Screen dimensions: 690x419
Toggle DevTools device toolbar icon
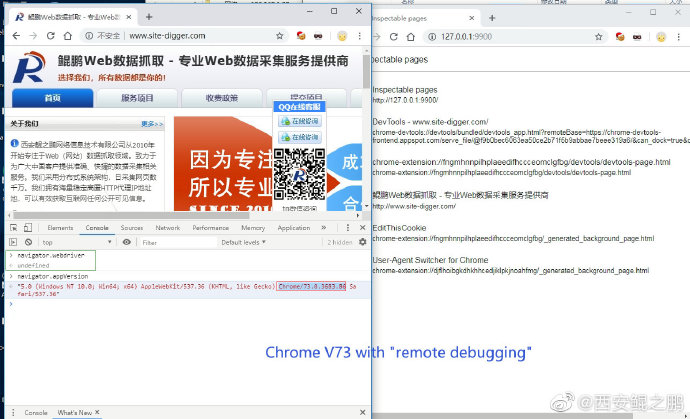(28, 228)
